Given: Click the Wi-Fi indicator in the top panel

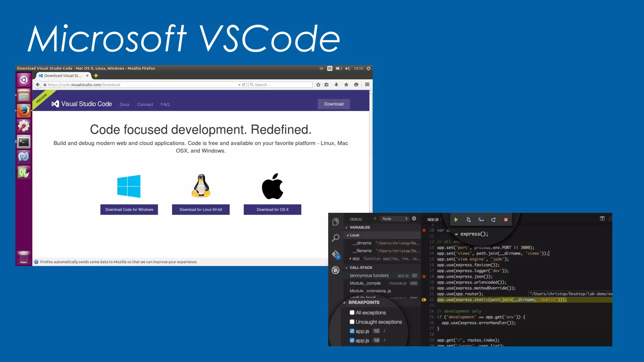Looking at the screenshot, I should pos(321,69).
